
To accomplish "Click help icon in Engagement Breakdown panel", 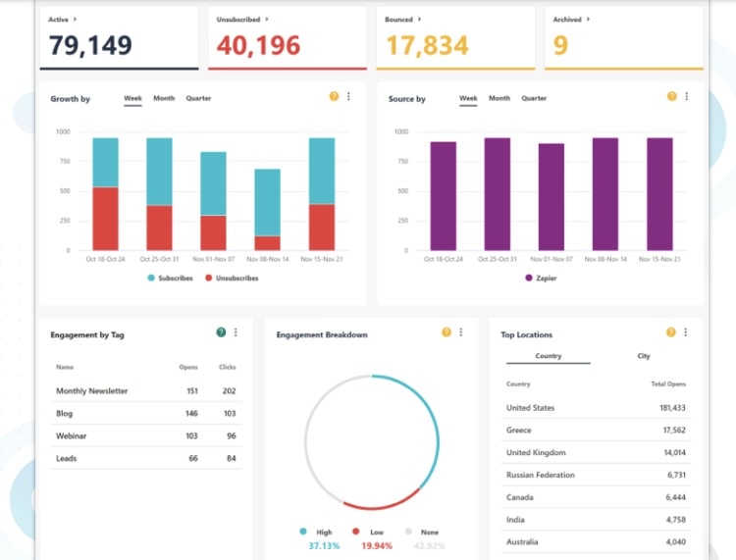I will click(x=447, y=332).
